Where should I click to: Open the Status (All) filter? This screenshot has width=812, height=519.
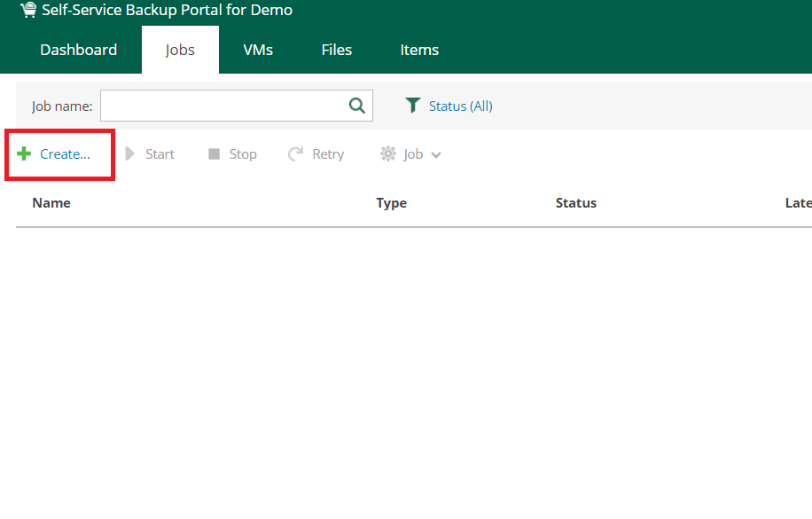pyautogui.click(x=460, y=106)
